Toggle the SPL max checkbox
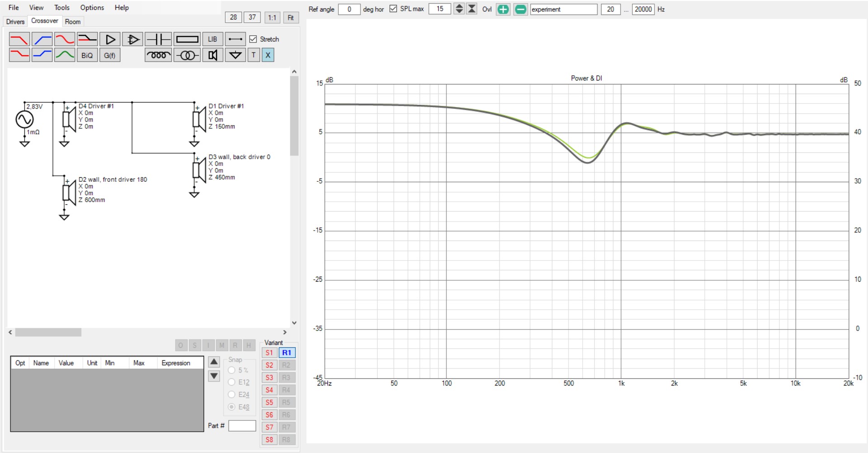 click(393, 9)
